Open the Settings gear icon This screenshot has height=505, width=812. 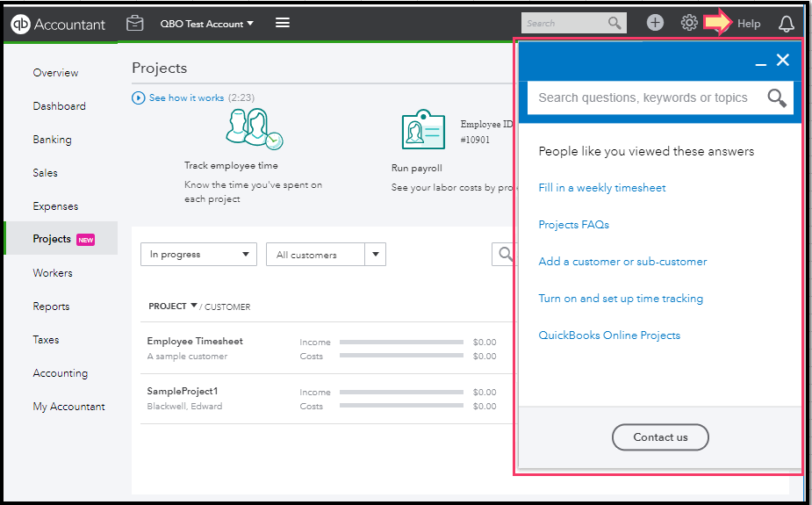point(689,23)
